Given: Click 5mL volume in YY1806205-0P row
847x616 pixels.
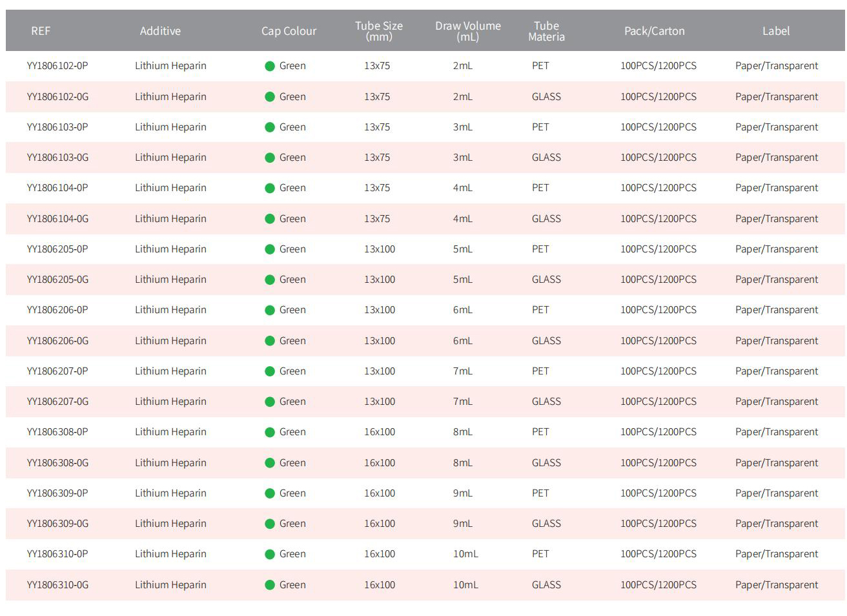Looking at the screenshot, I should coord(463,249).
